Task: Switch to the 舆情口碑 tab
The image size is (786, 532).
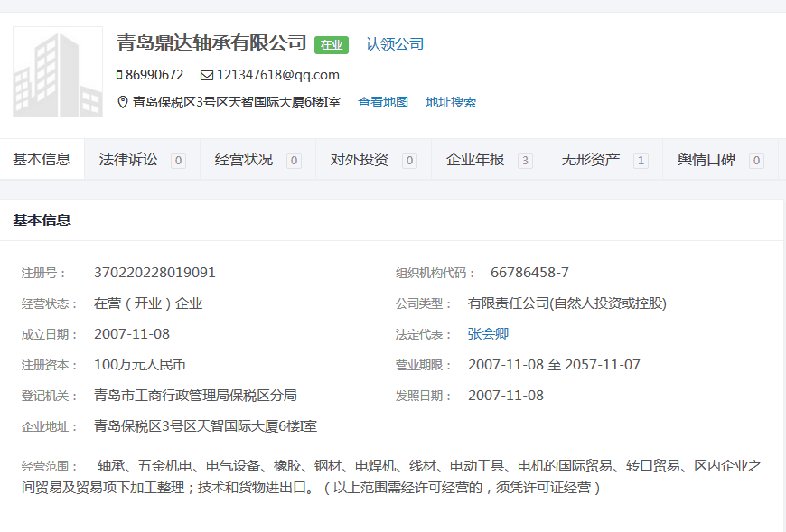Action: coord(706,160)
